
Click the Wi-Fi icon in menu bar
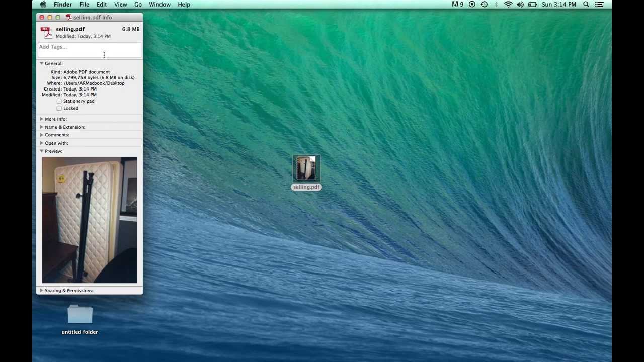tap(508, 5)
